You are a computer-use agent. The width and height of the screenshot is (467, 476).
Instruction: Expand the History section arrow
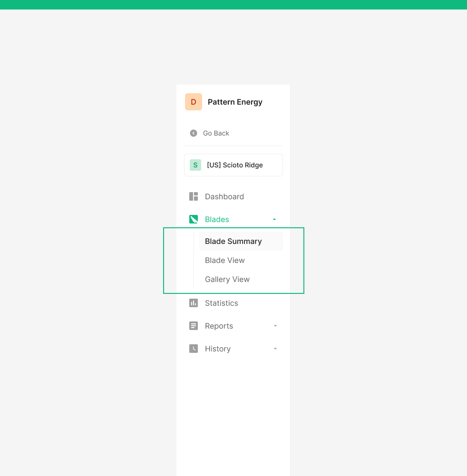[x=275, y=349]
